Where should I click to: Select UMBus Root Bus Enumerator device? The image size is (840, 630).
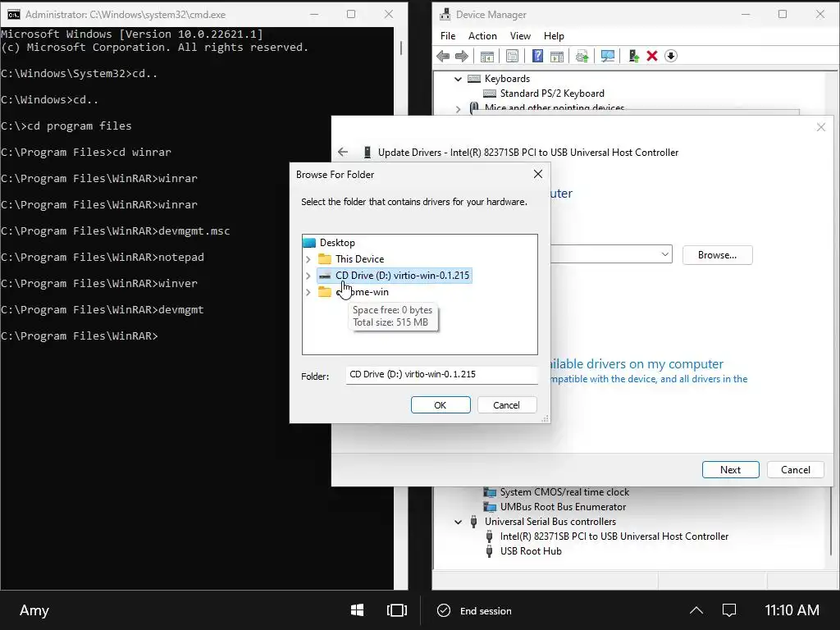(x=563, y=507)
